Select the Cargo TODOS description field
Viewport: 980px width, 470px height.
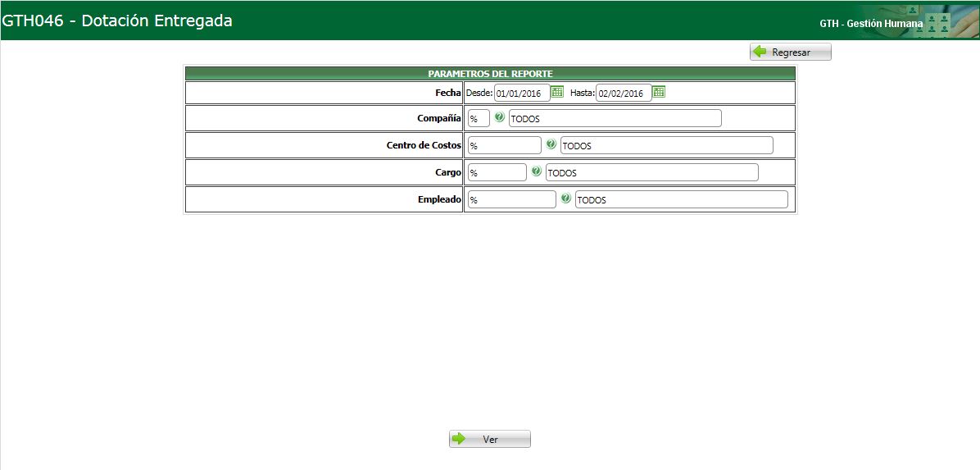tap(652, 172)
